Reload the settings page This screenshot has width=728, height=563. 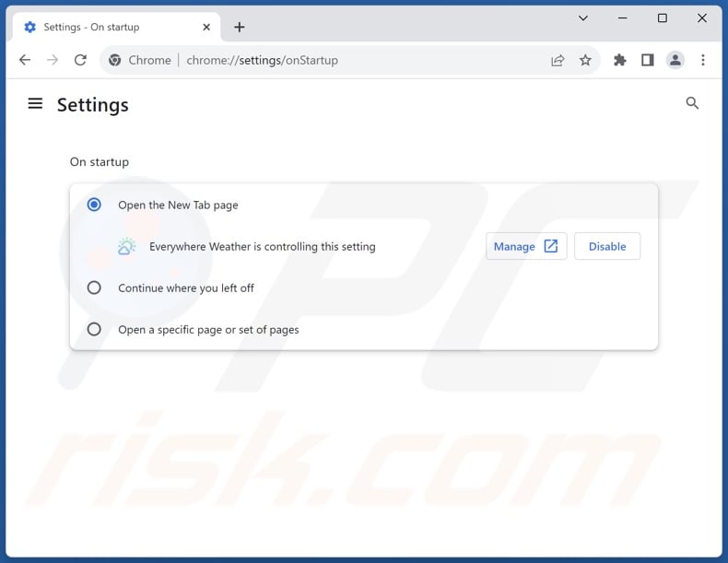(x=80, y=60)
